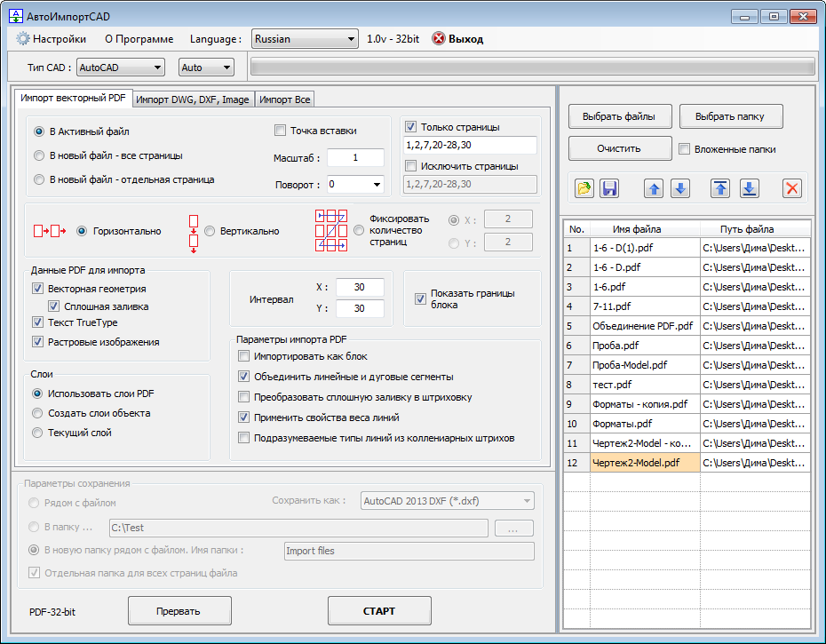Select file row тест.pdf
The image size is (826, 644).
click(687, 385)
